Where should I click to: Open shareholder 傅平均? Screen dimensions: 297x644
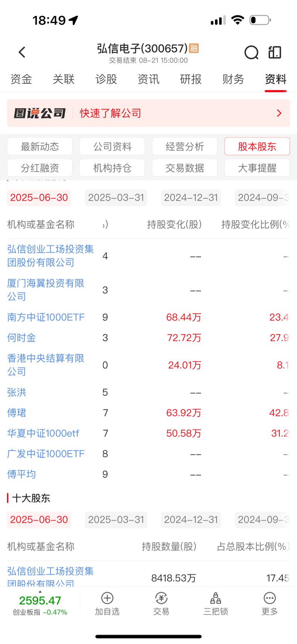pos(21,474)
